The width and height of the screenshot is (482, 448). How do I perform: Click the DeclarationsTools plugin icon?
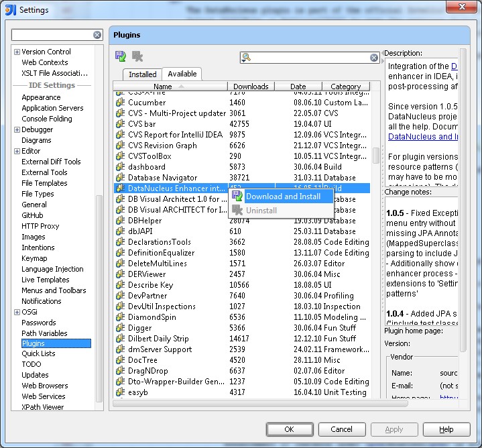120,241
